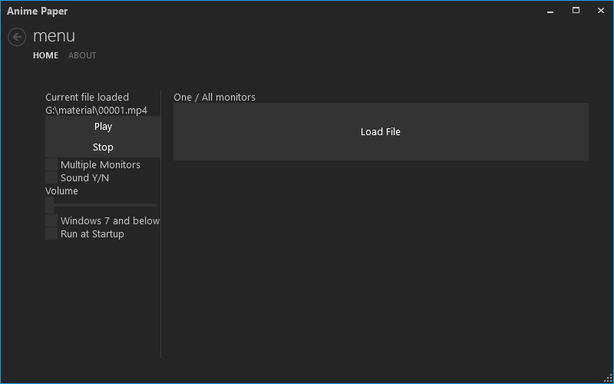
Task: Enable the Run at Startup checkbox
Action: [x=51, y=234]
